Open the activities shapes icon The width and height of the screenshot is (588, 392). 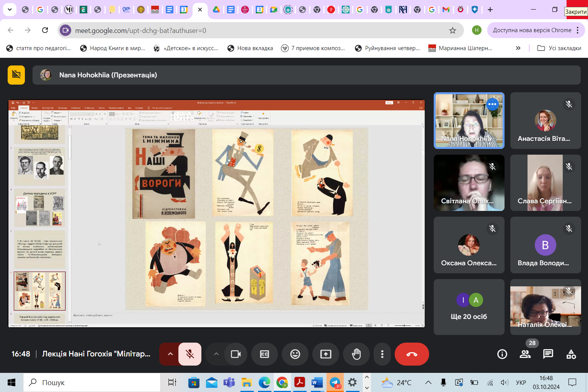coord(571,354)
